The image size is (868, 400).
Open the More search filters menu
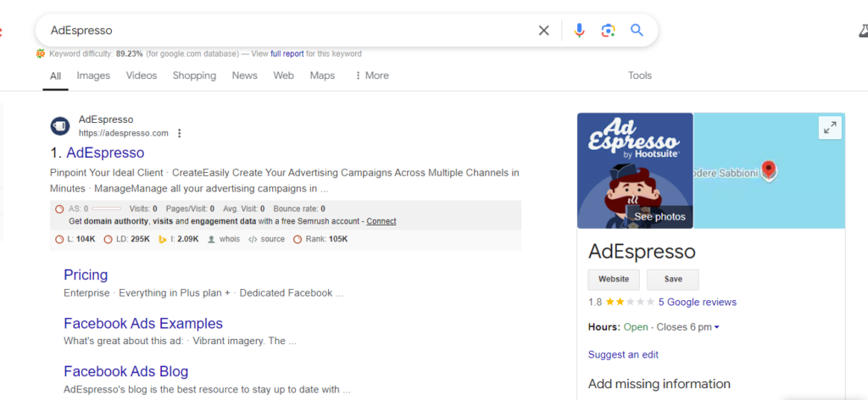click(x=371, y=75)
